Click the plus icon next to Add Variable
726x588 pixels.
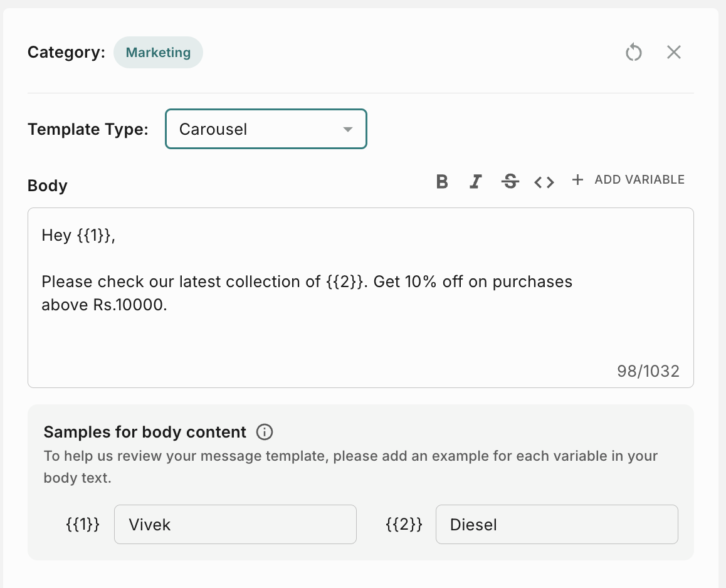point(577,180)
